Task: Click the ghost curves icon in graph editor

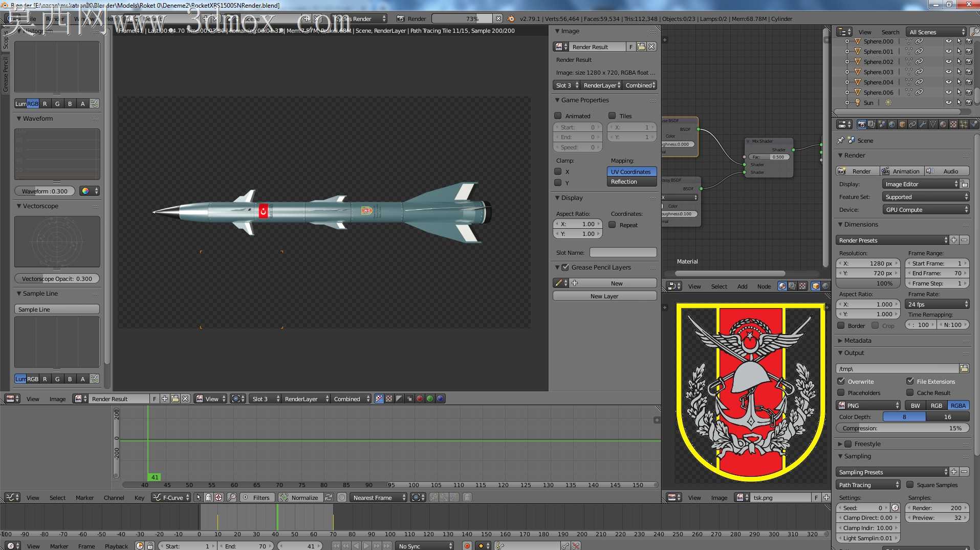Action: point(467,497)
